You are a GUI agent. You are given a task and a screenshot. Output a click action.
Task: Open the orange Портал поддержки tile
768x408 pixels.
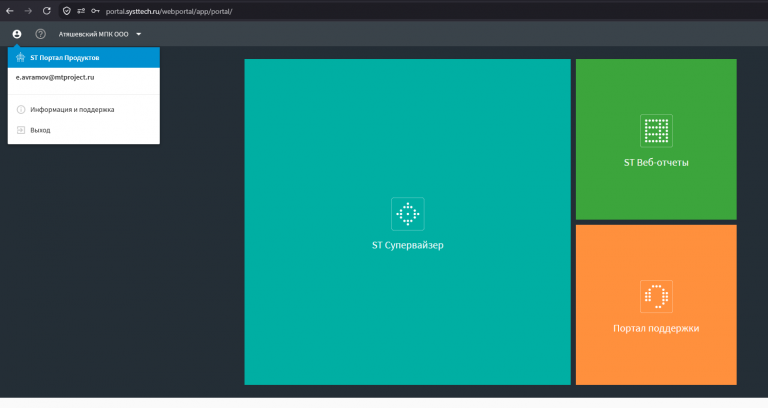(656, 305)
